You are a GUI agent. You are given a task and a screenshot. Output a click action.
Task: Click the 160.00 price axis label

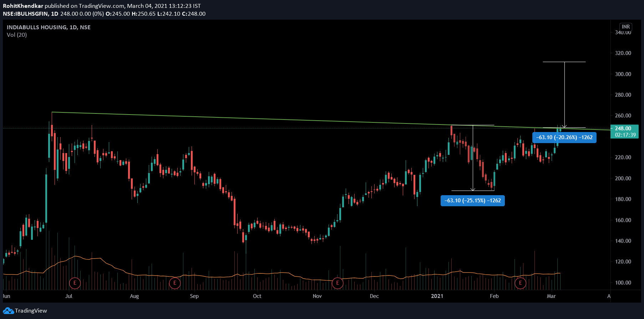coord(623,220)
